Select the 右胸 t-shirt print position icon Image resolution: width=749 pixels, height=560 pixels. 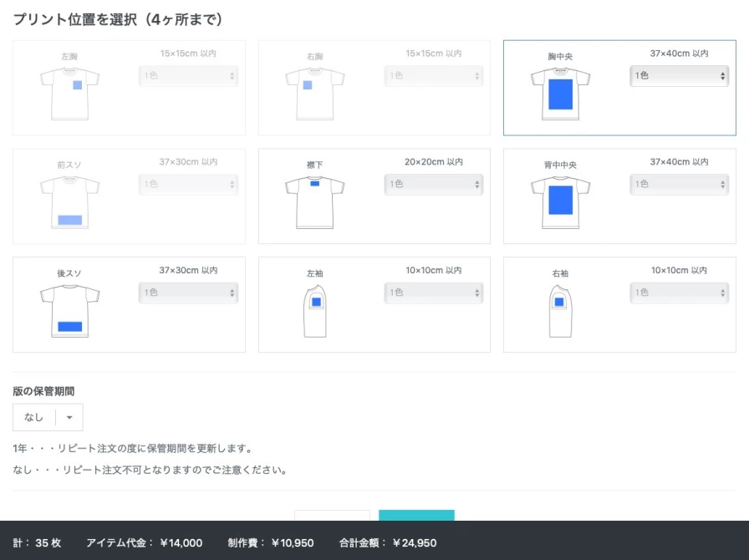click(x=315, y=94)
